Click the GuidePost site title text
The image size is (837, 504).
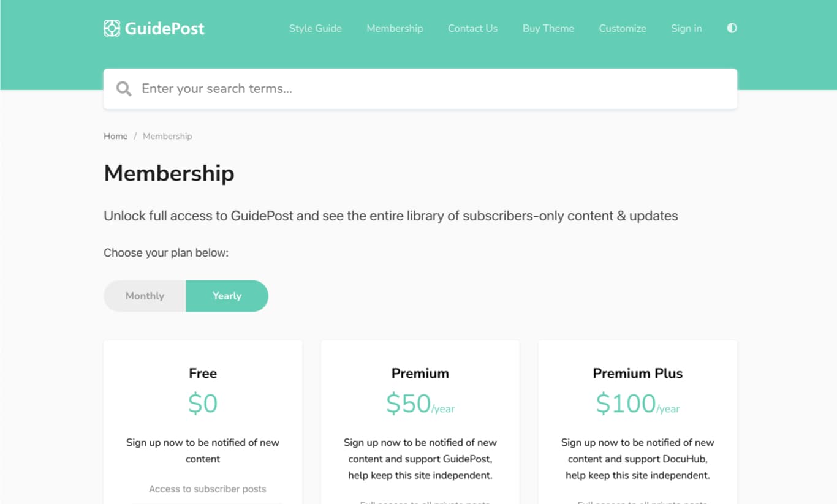tap(165, 28)
